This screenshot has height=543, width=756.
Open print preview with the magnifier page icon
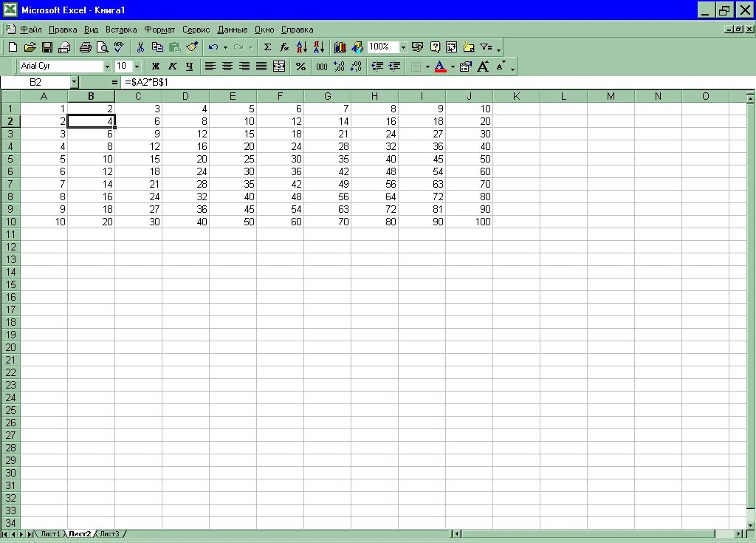[x=102, y=47]
